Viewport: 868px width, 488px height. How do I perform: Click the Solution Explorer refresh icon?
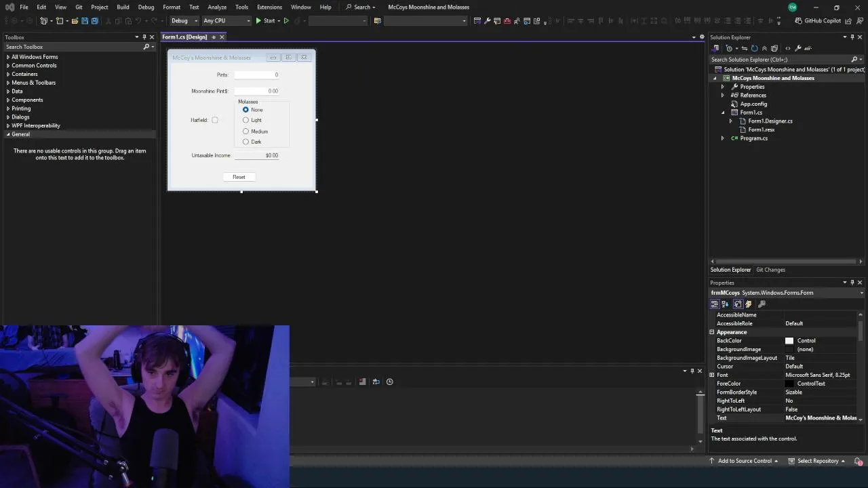[x=754, y=48]
